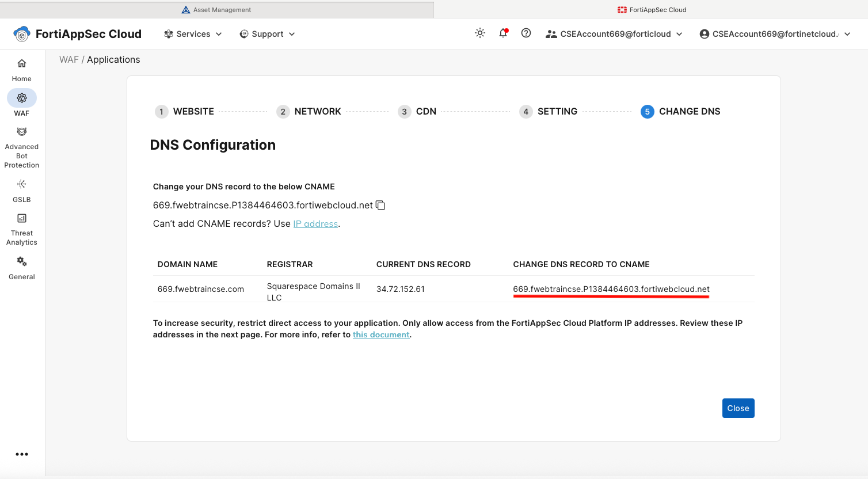Select the WAF sidebar icon

pos(22,98)
